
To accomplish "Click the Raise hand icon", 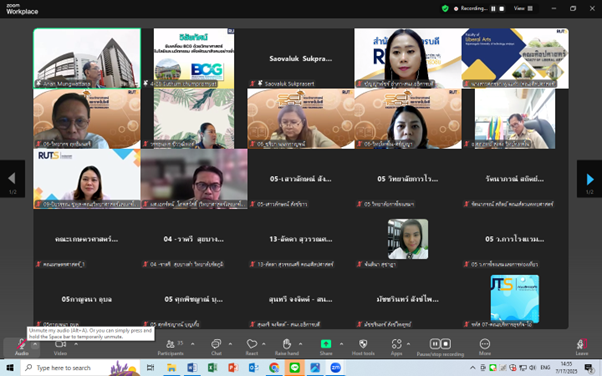I will coord(286,344).
